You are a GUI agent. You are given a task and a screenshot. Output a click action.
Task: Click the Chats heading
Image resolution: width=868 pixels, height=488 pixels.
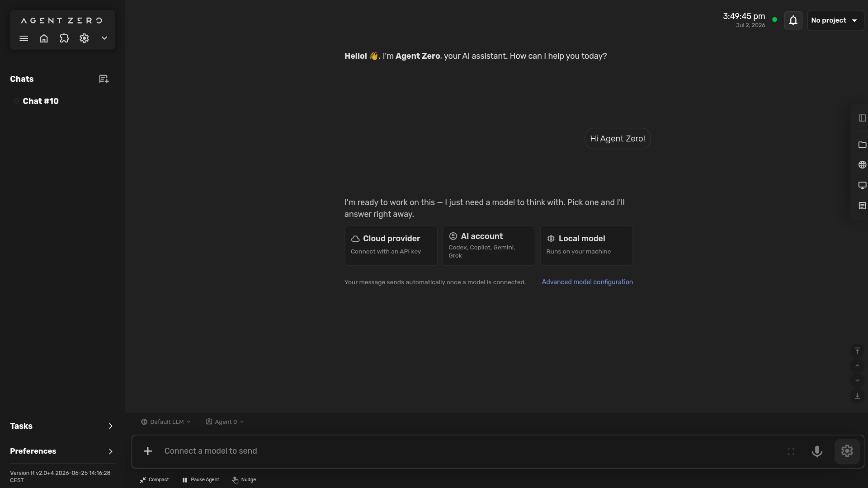22,79
